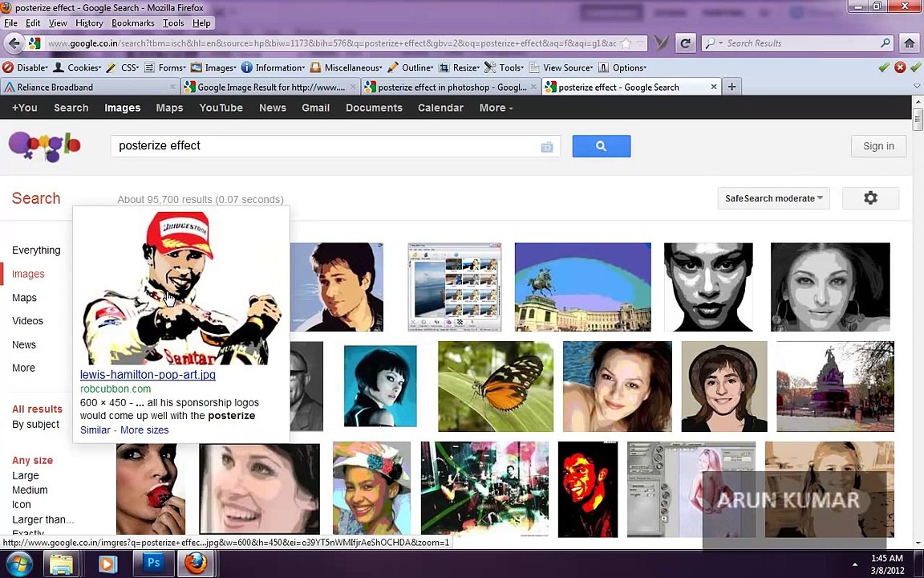Open the Bookmarks menu
This screenshot has height=578, width=924.
click(x=132, y=23)
